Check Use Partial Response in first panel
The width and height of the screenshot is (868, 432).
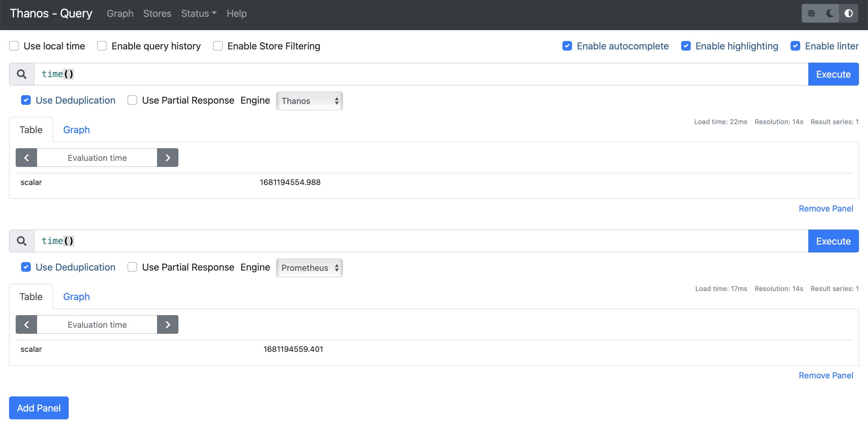(132, 100)
